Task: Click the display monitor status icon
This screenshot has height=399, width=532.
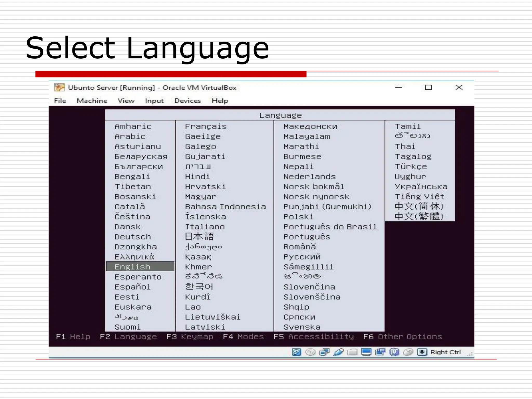Action: pos(366,352)
